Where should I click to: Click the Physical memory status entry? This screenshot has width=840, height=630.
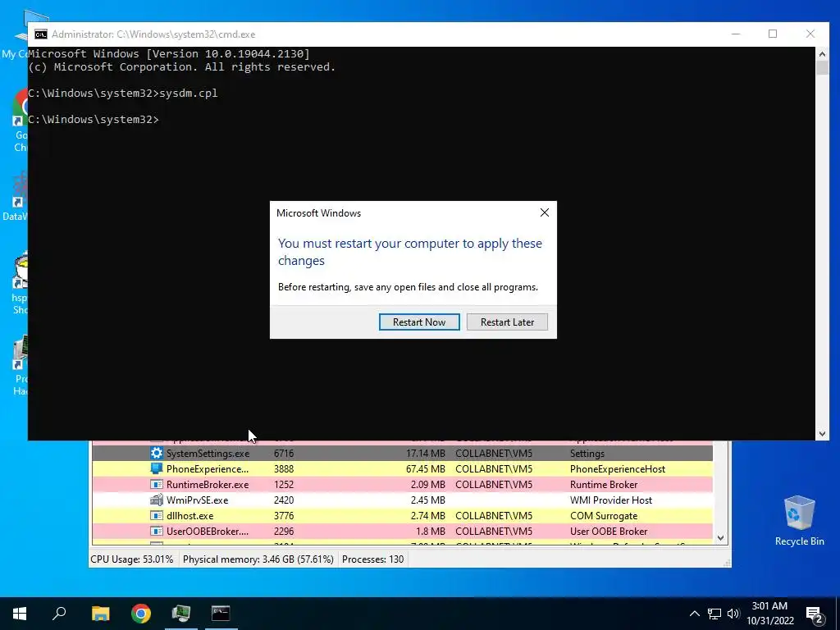(258, 559)
